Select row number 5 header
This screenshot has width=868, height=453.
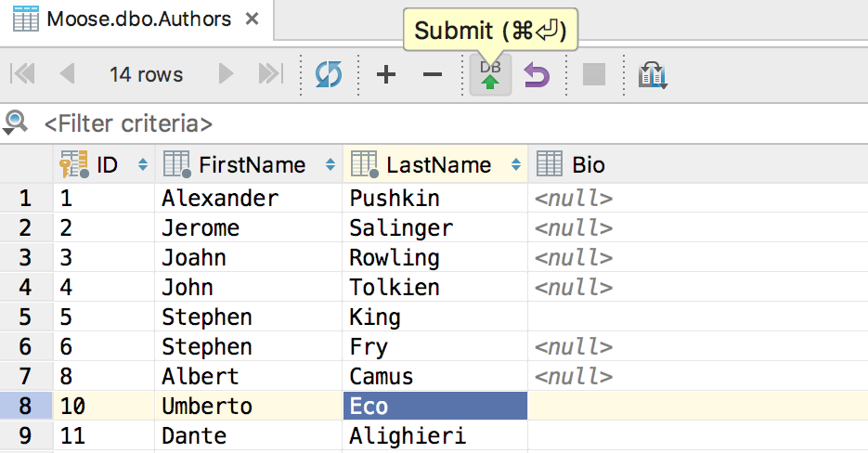26,317
